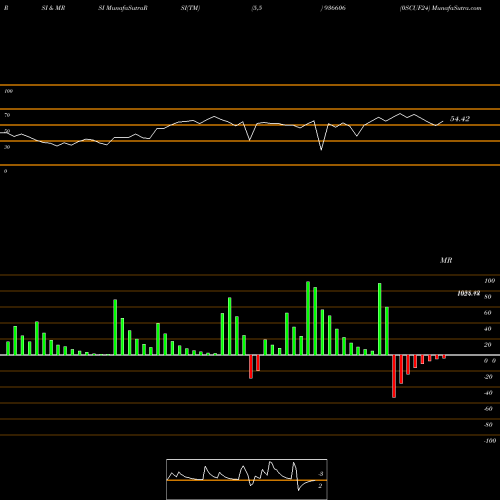
Task: Click the '-20' label on the MR axis
Action: (488, 377)
